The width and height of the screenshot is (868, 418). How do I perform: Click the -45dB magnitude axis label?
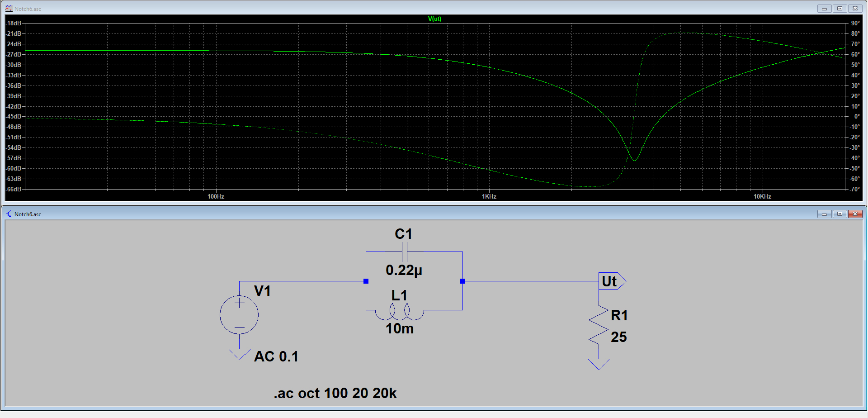click(x=14, y=116)
